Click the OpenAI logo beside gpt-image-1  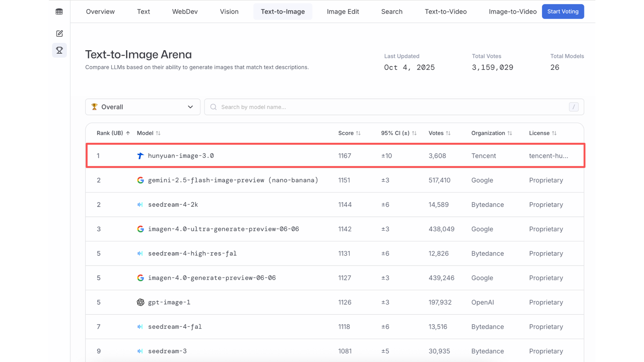point(140,302)
